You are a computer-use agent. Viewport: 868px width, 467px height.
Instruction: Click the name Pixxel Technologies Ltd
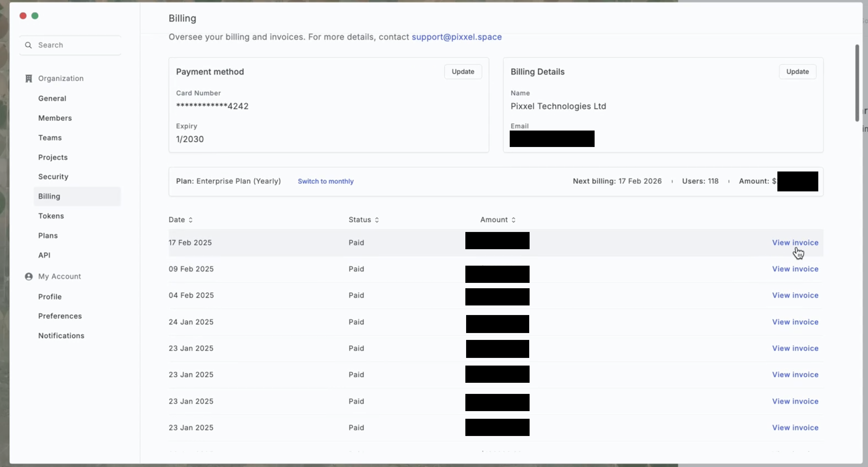tap(558, 106)
